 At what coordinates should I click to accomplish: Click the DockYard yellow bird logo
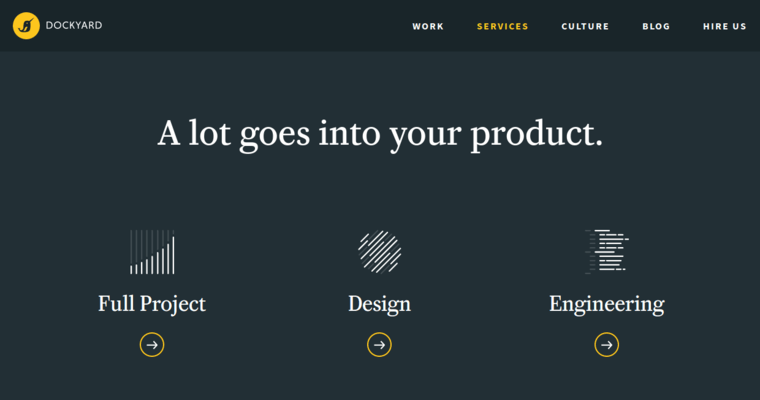click(x=26, y=26)
